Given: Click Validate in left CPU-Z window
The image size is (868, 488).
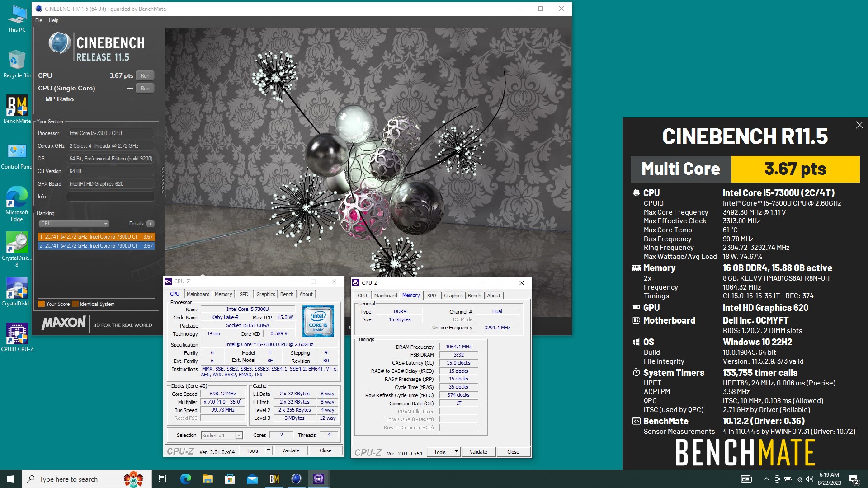Looking at the screenshot, I should pos(291,451).
